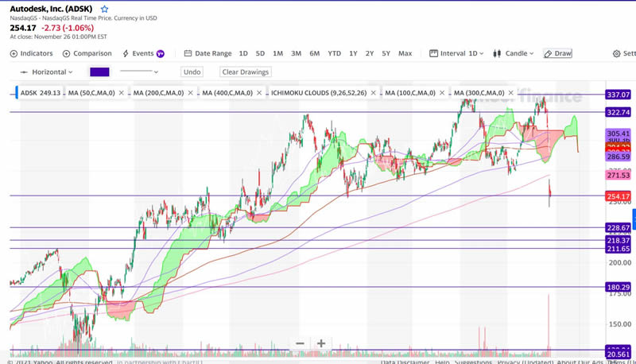Expand the Interval 1D dropdown
The image size is (636, 364).
[x=456, y=53]
